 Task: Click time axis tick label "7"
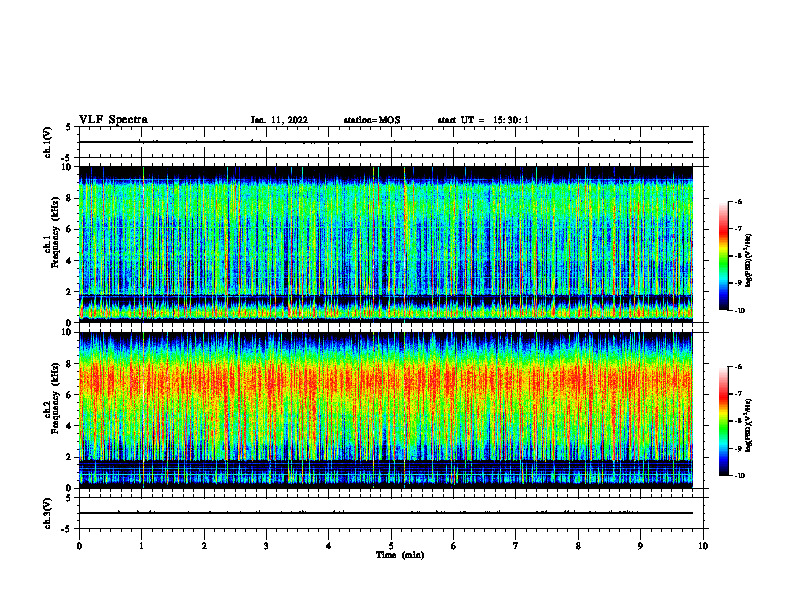[x=516, y=546]
